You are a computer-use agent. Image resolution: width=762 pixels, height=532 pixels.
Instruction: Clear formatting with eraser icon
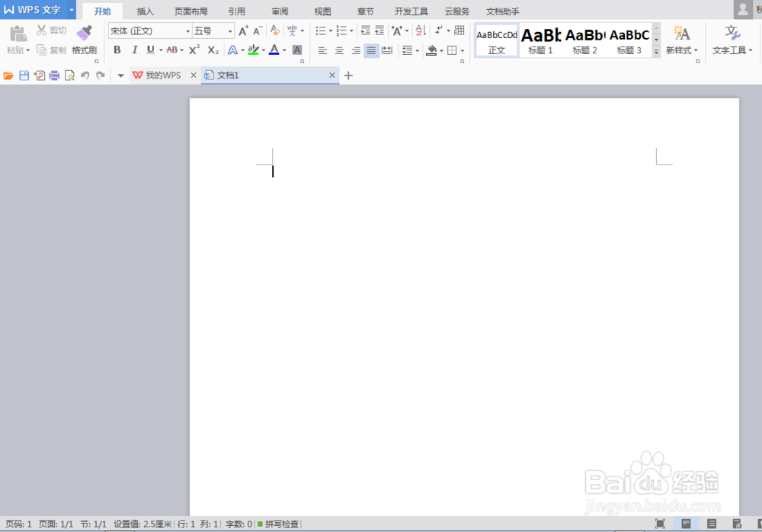click(x=275, y=30)
